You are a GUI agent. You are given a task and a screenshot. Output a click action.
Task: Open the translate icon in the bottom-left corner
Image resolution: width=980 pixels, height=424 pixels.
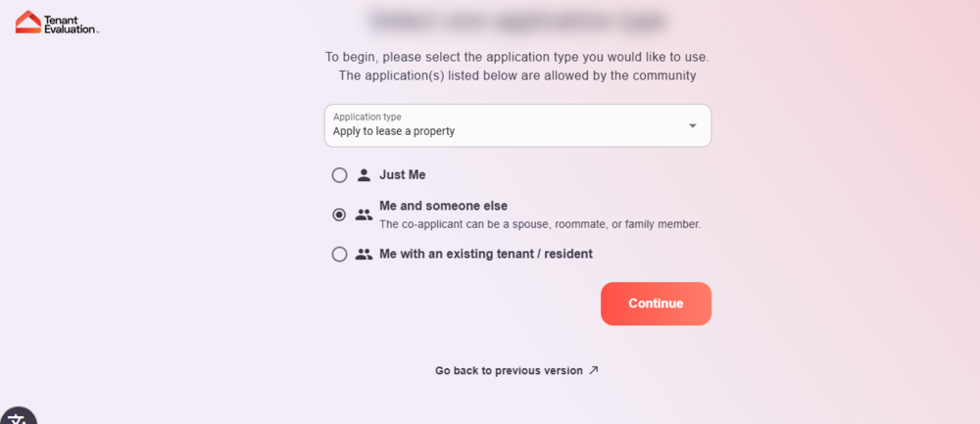pos(18,416)
